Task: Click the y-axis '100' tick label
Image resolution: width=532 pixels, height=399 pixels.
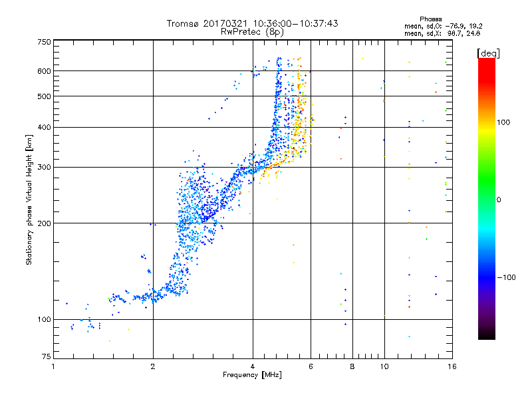Action: pyautogui.click(x=44, y=320)
